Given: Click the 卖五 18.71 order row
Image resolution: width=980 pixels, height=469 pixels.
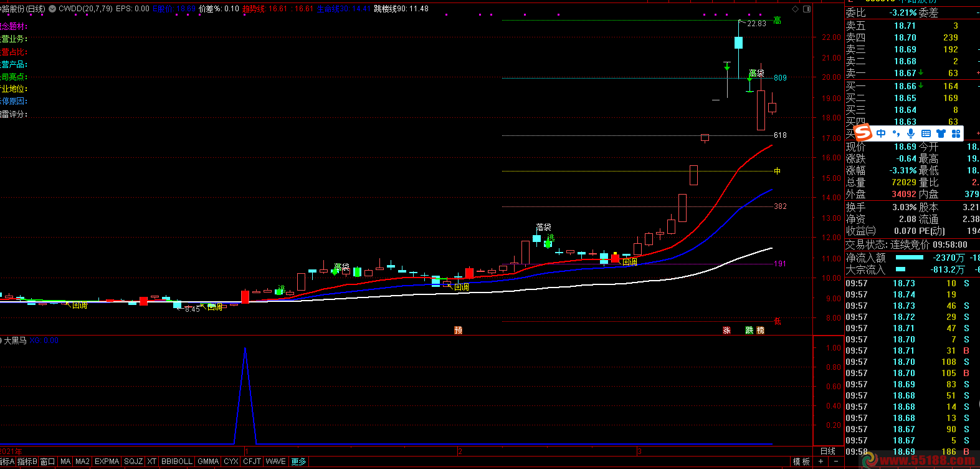Looking at the screenshot, I should (x=912, y=26).
